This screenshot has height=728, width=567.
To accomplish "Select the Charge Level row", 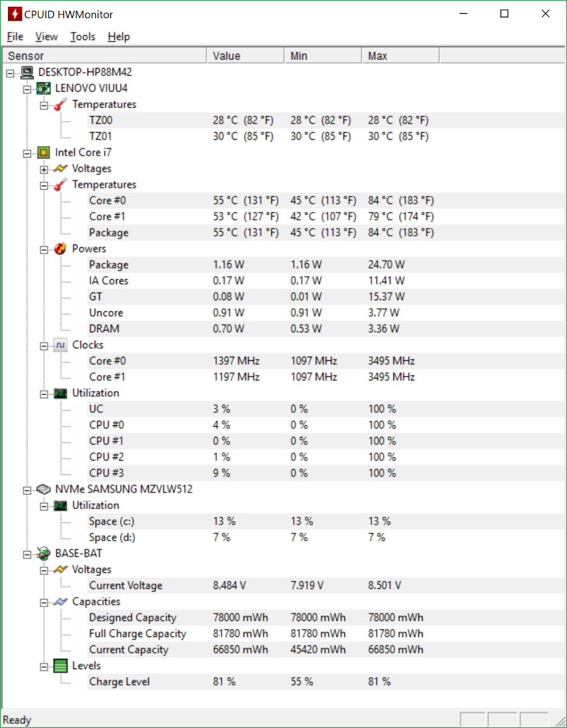I will pyautogui.click(x=120, y=682).
